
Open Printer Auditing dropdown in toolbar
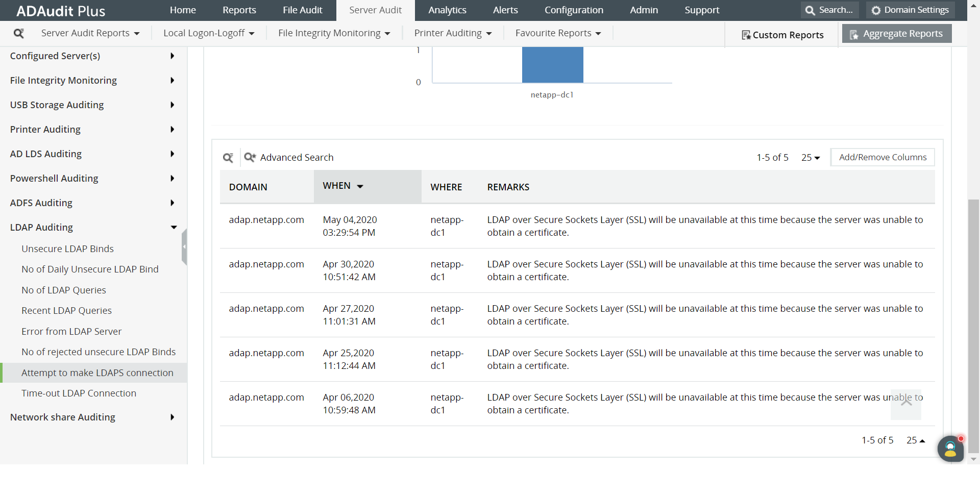(453, 33)
